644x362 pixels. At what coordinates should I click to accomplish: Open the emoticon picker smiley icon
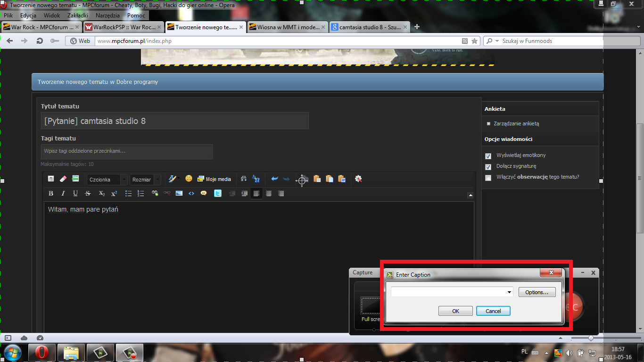tap(189, 179)
